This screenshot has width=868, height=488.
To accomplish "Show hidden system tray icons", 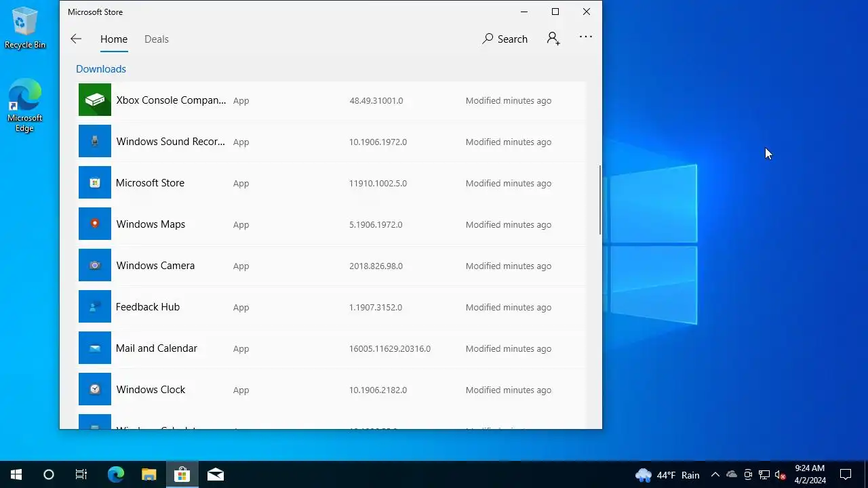I will (x=715, y=474).
